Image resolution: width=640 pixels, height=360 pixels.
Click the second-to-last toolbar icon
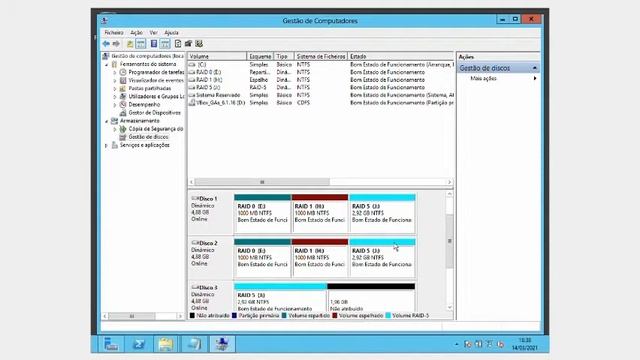click(x=188, y=44)
